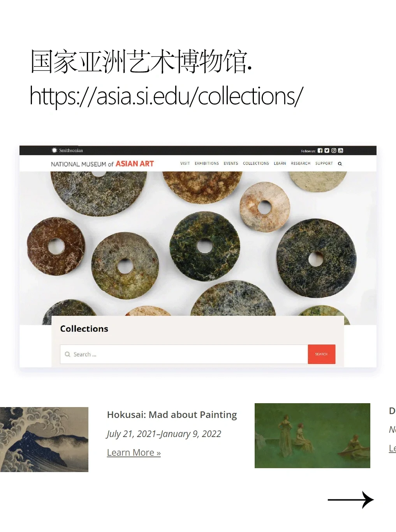Open the Events menu item
The width and height of the screenshot is (396, 532).
tap(231, 163)
